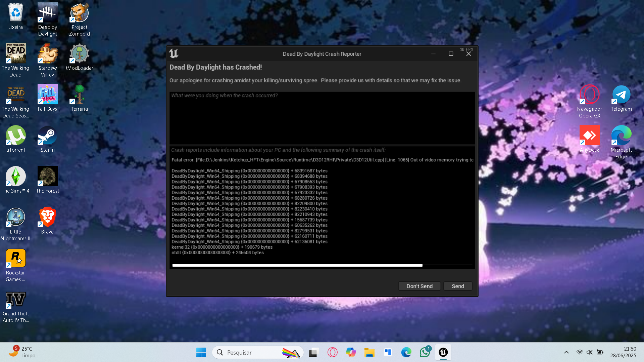Open the Windows Start menu
Viewport: 644px width, 362px height.
pos(201,352)
